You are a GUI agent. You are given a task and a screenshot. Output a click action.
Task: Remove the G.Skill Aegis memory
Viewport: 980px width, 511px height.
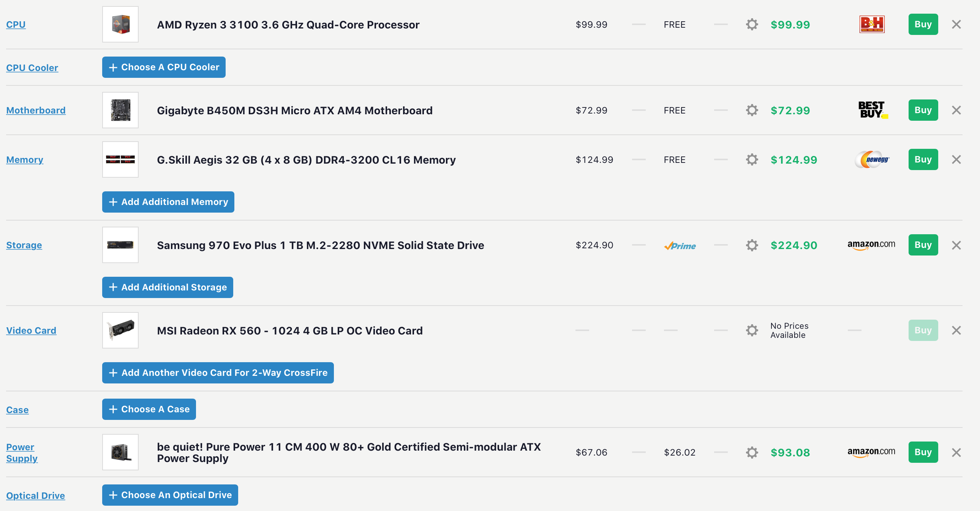point(956,159)
